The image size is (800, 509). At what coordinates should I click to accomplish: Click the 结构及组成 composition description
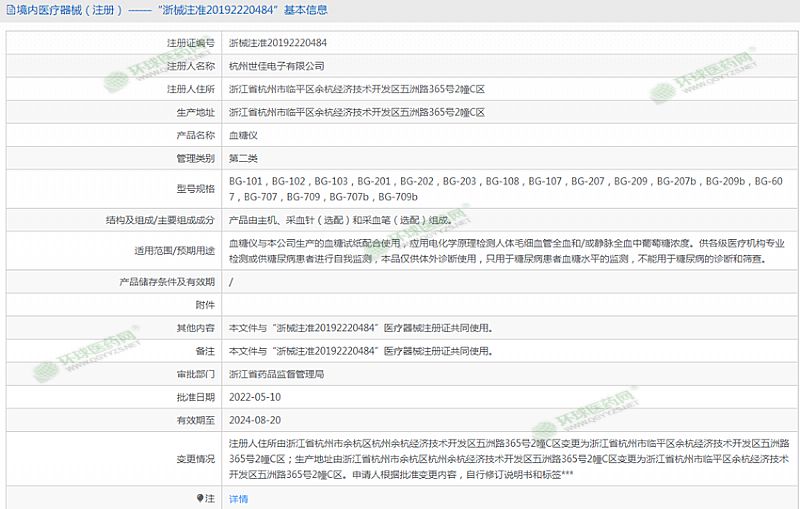point(331,219)
